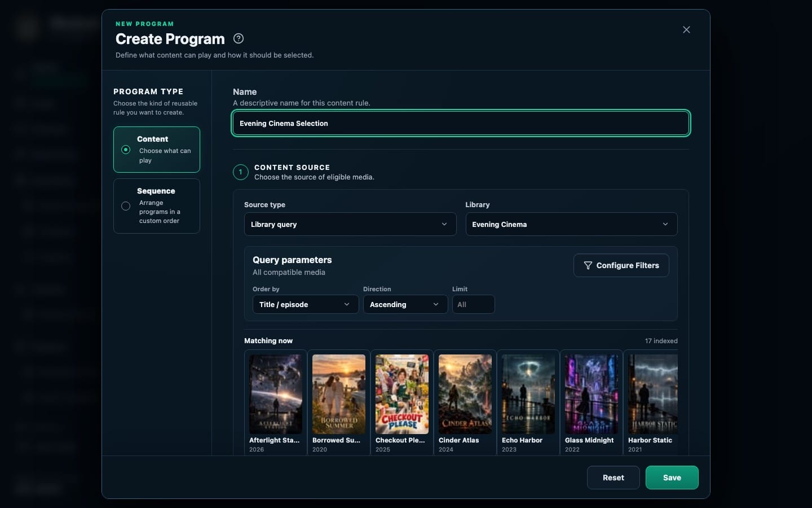Select the Cinder Atlas poster thumbnail

coord(465,394)
